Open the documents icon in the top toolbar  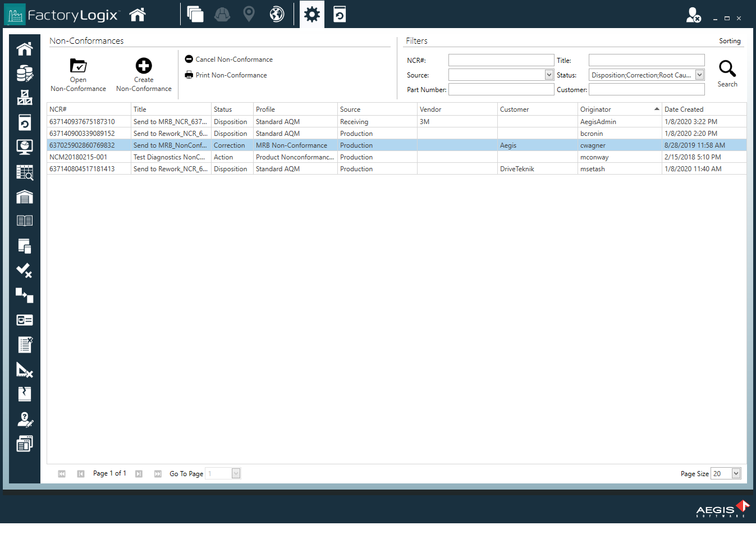[195, 14]
